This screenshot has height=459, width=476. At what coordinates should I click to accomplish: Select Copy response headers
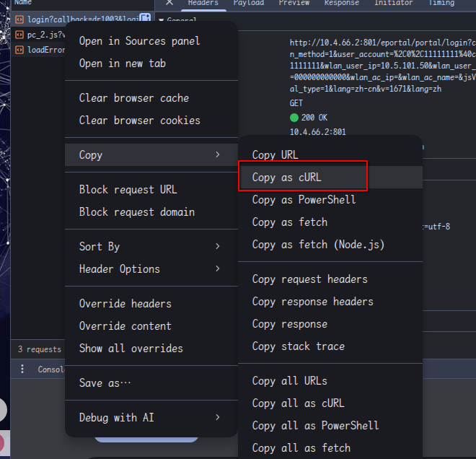[x=330, y=302]
